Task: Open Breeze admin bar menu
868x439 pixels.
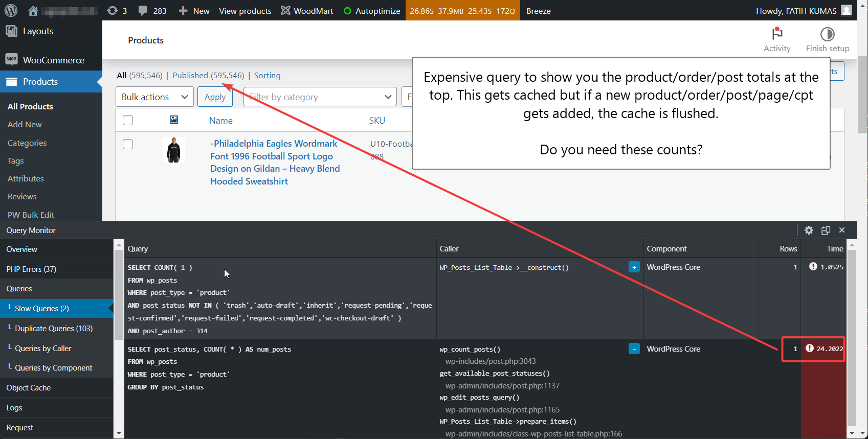Action: (x=539, y=11)
